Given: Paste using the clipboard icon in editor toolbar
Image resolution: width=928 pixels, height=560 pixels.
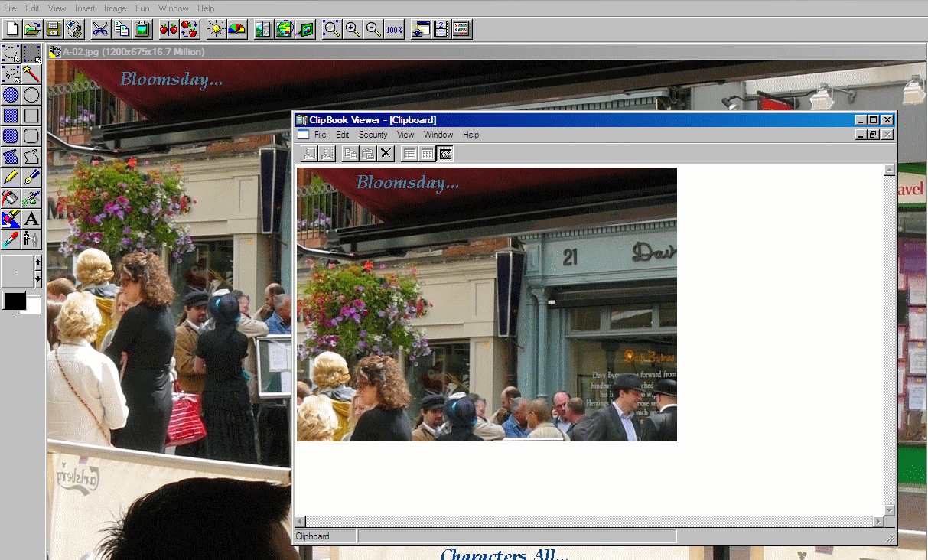Looking at the screenshot, I should click(x=142, y=29).
